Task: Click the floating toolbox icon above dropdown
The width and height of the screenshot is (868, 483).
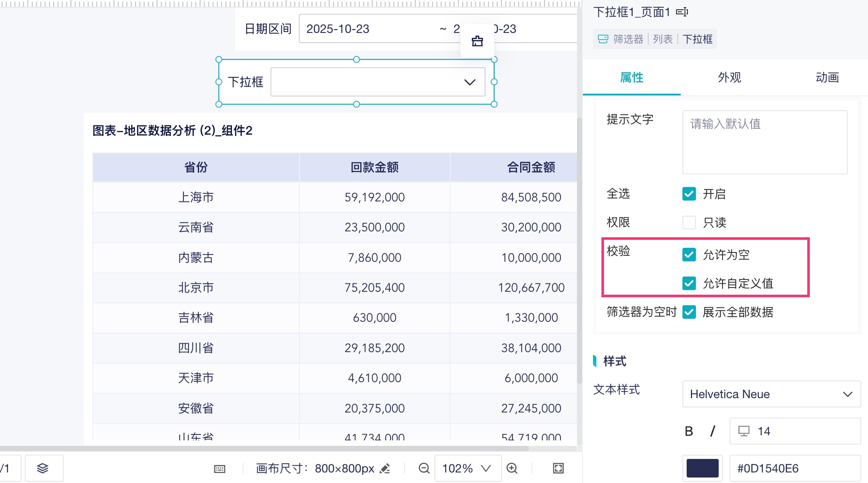Action: tap(477, 41)
